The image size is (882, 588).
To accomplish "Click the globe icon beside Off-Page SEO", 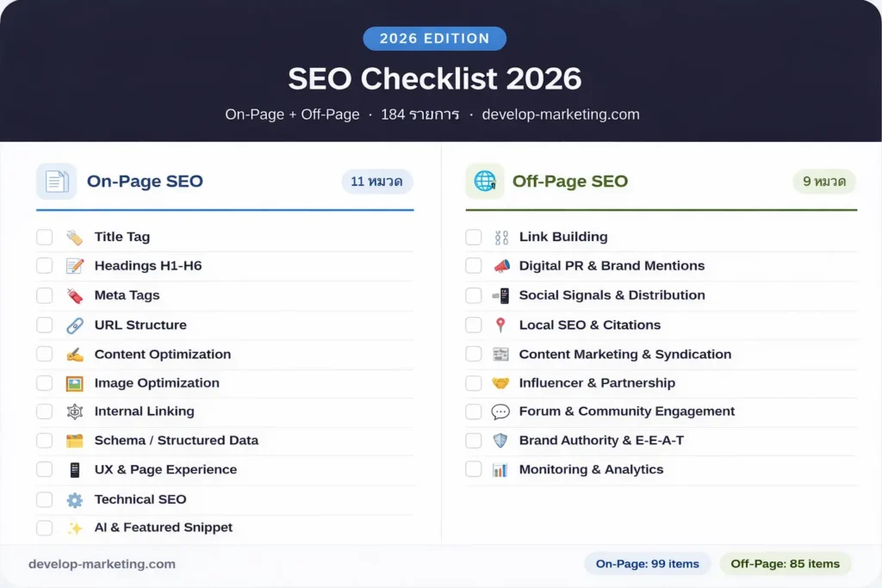I will (x=486, y=181).
